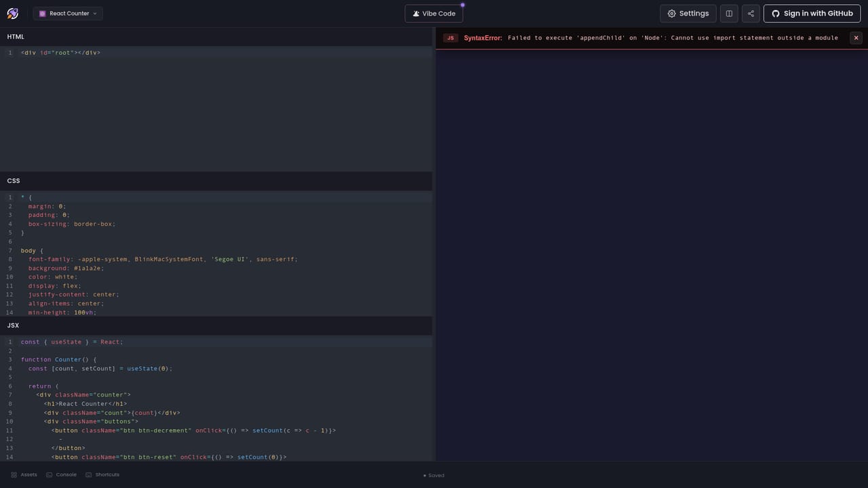Click the 'min-height: 100vh;' CSS line
The height and width of the screenshot is (488, 868).
point(62,312)
